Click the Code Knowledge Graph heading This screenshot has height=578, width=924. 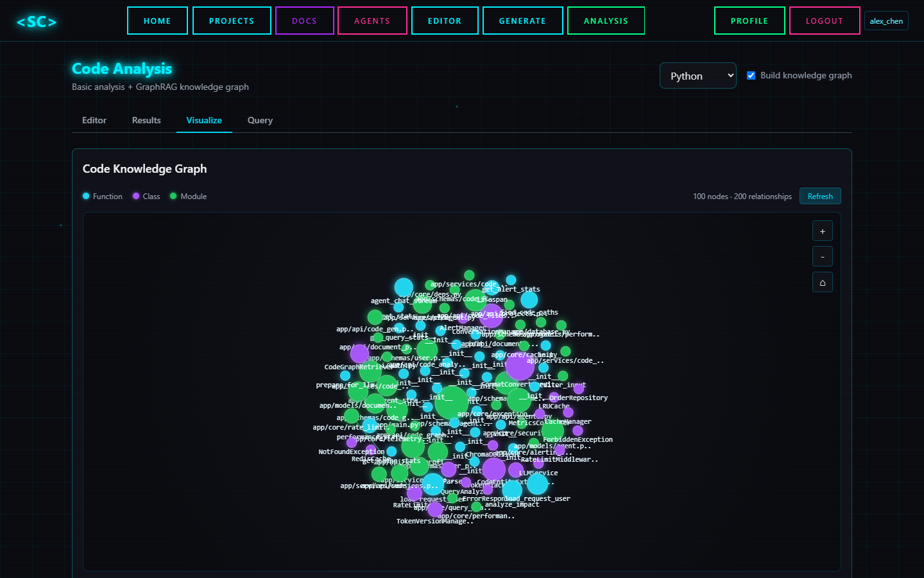click(x=144, y=169)
